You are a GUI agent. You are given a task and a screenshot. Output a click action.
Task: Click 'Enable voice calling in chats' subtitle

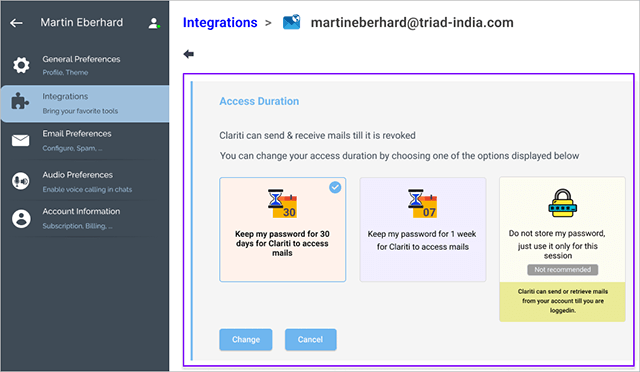tap(87, 189)
